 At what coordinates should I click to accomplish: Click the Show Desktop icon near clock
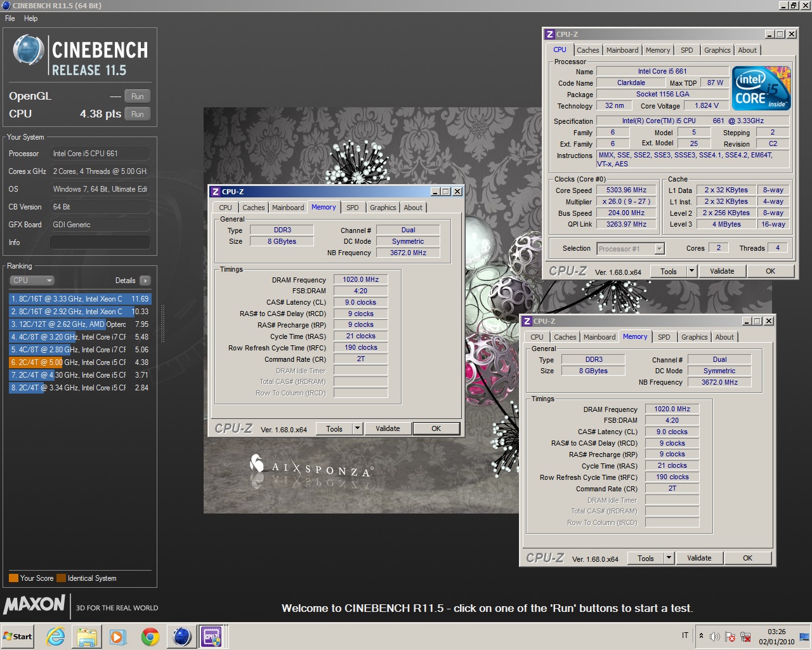804,637
